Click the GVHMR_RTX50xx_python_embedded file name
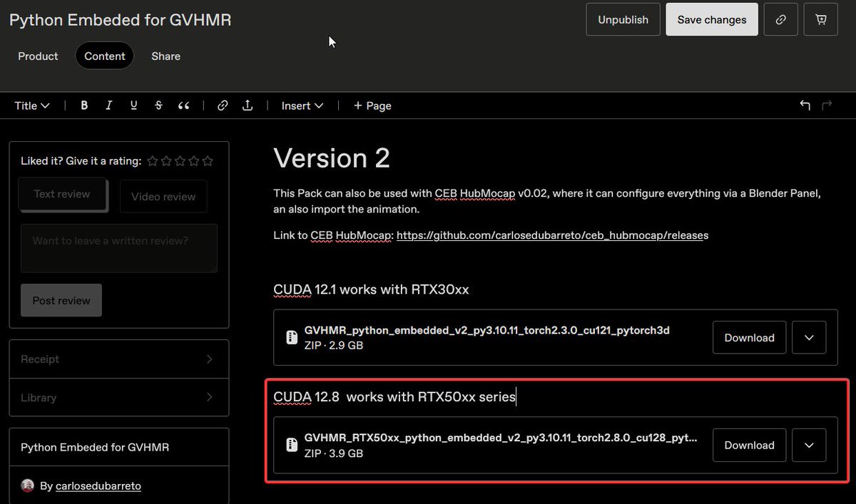This screenshot has width=856, height=504. pyautogui.click(x=501, y=438)
